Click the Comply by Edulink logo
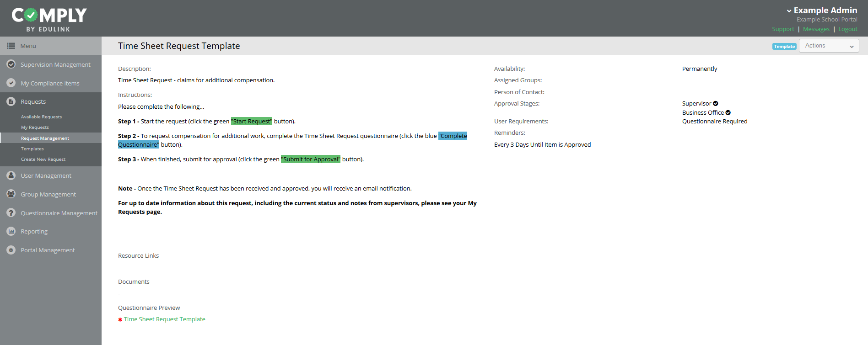 pos(49,20)
